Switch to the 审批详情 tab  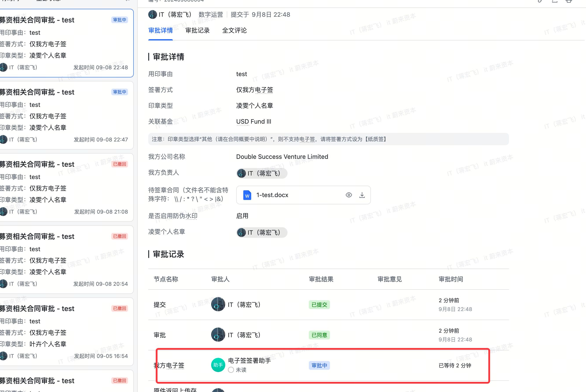tap(161, 31)
